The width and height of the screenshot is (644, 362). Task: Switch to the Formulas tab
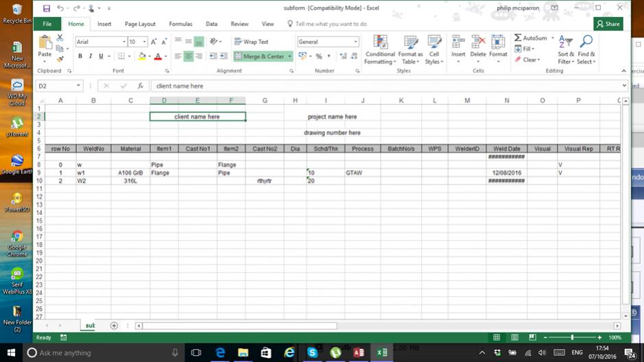180,24
